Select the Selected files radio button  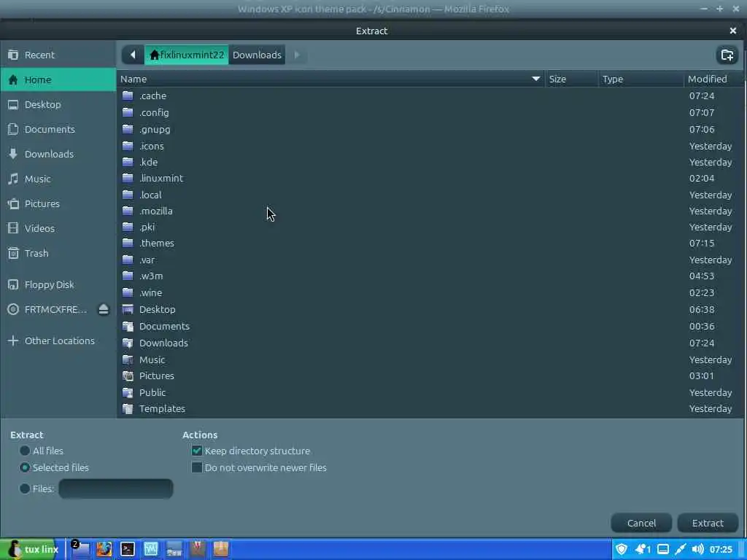pos(25,467)
